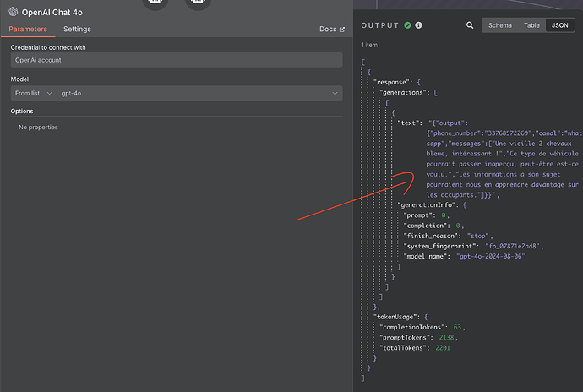
Task: Click the green output success check icon
Action: [407, 25]
